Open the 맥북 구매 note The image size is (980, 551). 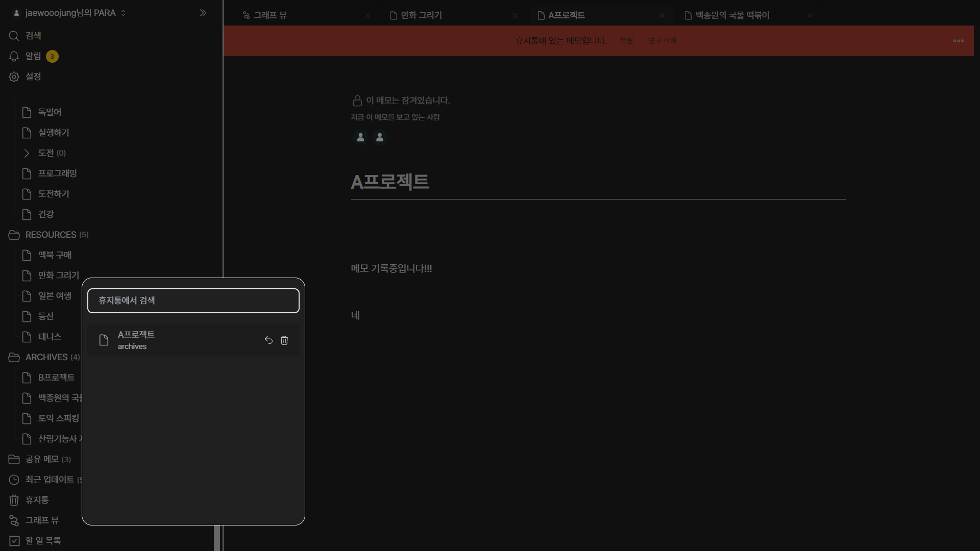coord(55,255)
